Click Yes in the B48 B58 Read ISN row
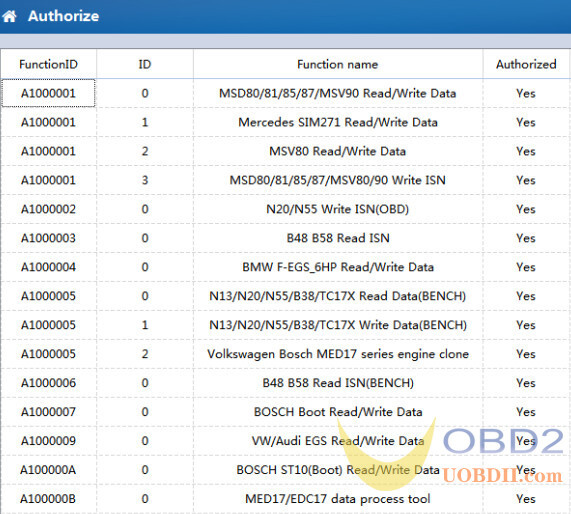This screenshot has width=571, height=514. 526,238
